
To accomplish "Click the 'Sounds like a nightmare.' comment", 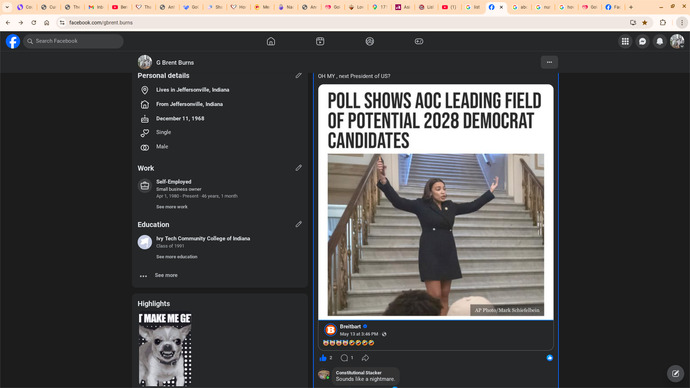I will coord(365,379).
